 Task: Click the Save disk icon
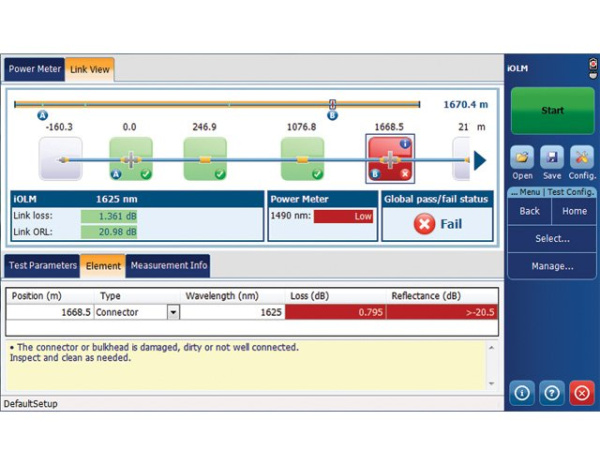552,158
